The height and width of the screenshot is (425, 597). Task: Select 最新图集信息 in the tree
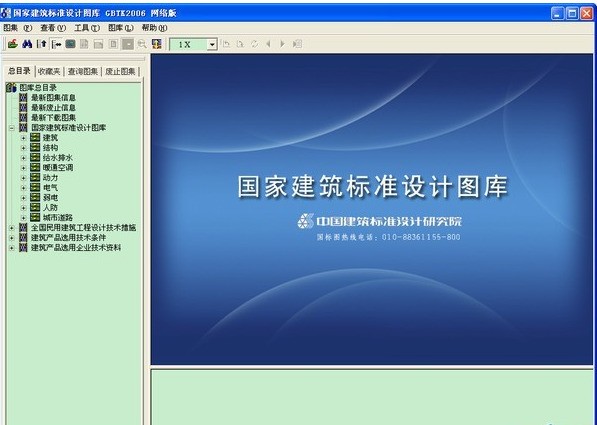[53, 98]
